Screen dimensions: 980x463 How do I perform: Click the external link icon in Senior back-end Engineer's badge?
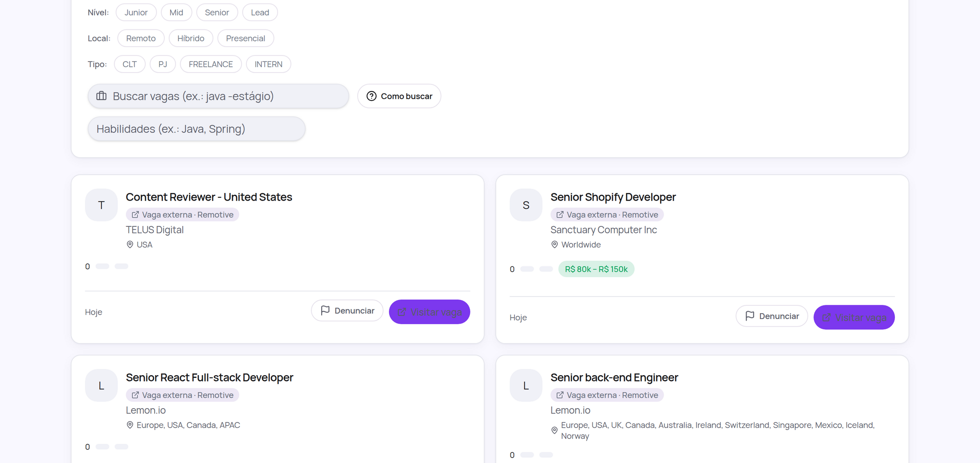point(560,395)
